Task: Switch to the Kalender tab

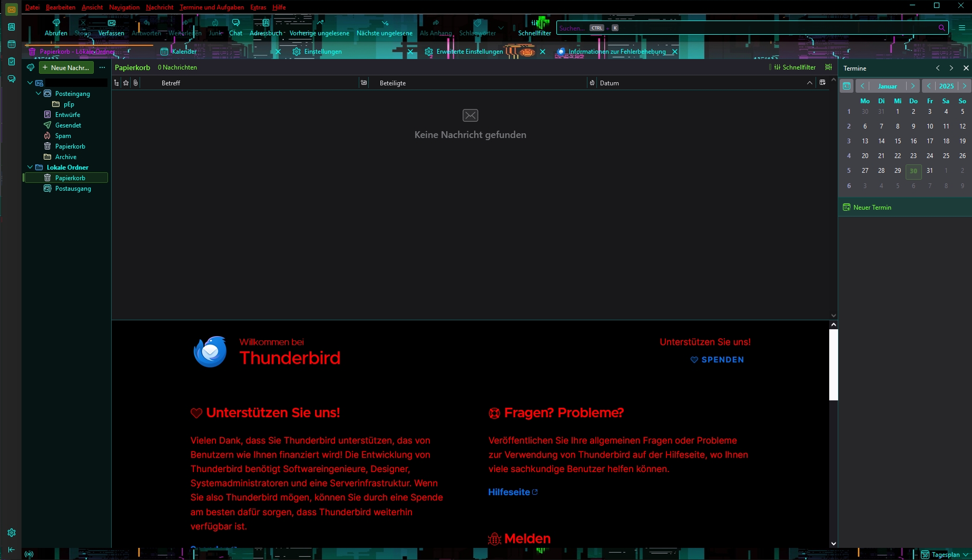Action: click(221, 52)
